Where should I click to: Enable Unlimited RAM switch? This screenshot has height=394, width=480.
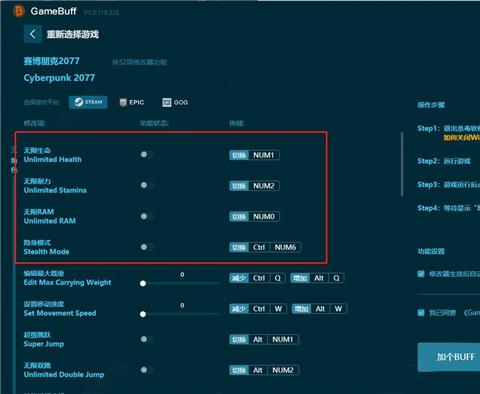pos(146,216)
